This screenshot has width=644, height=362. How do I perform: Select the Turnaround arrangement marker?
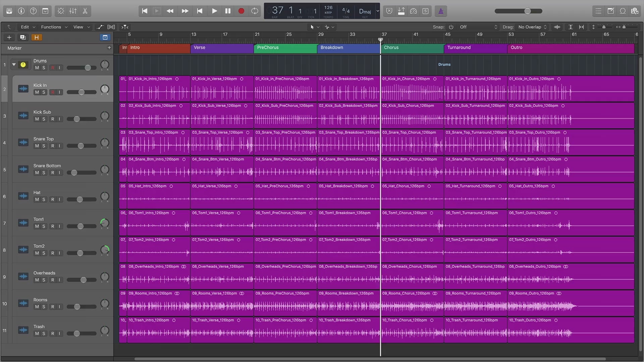point(476,48)
